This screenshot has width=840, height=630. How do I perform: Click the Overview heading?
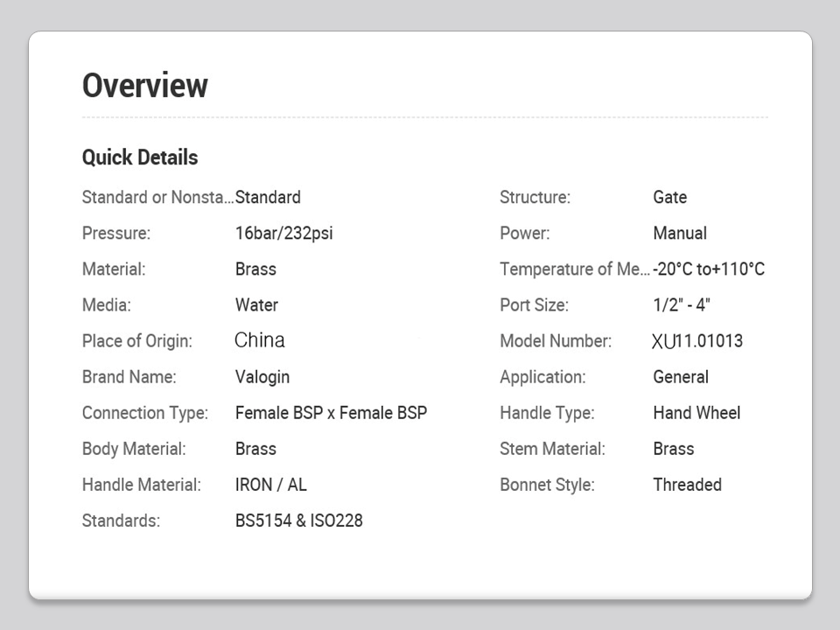coord(145,86)
